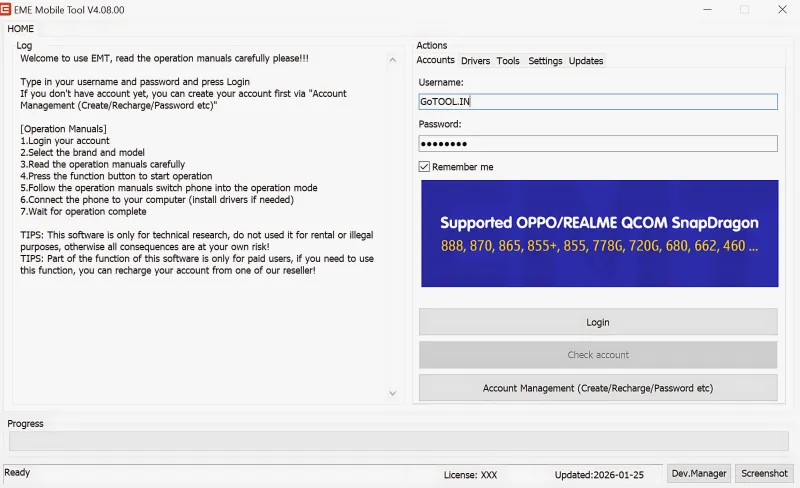Open the Tools tab
The width and height of the screenshot is (800, 488).
[x=508, y=61]
